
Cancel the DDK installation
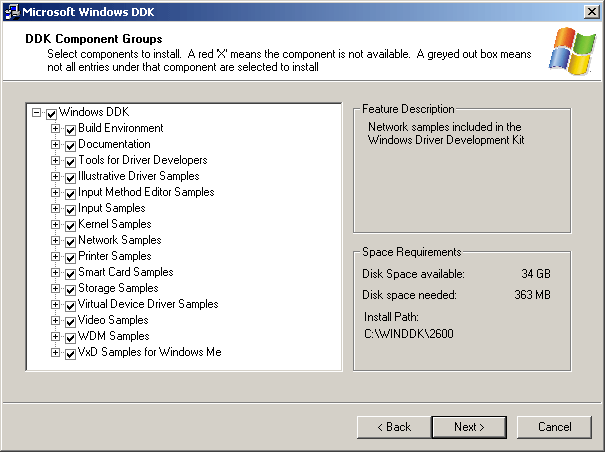pyautogui.click(x=554, y=427)
